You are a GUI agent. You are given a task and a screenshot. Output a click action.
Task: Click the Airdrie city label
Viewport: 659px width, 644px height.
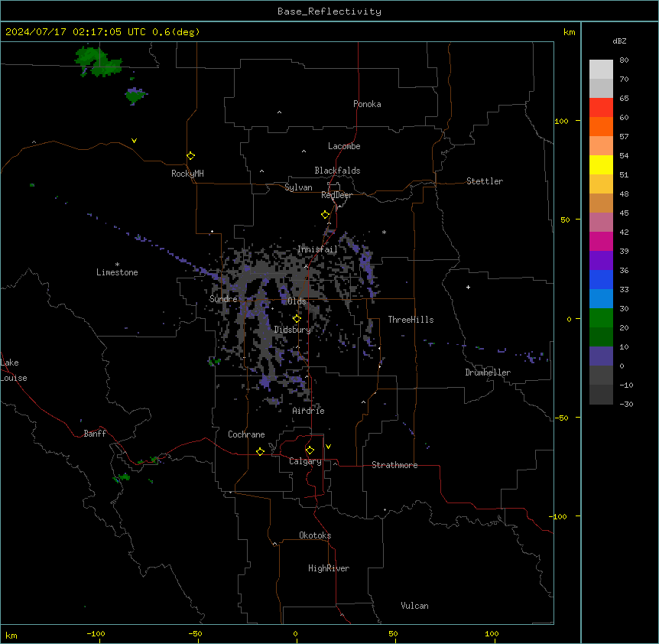click(309, 411)
